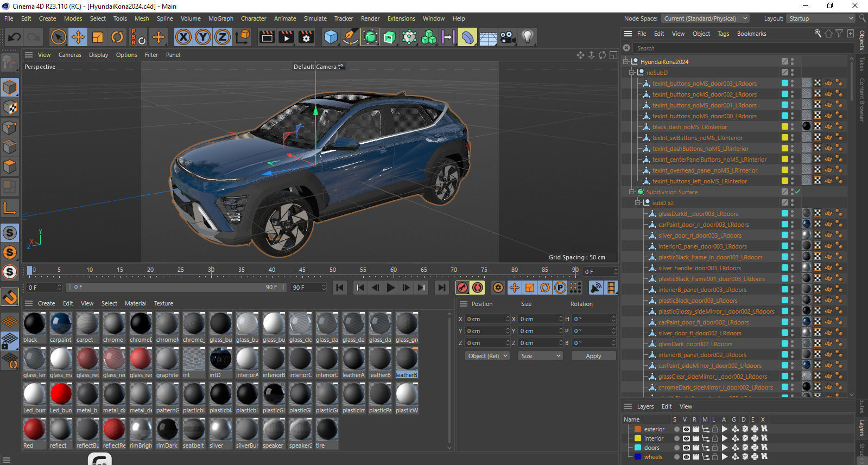The width and height of the screenshot is (868, 465).
Task: Click Make Editable icon in left toolbar
Action: (9, 63)
